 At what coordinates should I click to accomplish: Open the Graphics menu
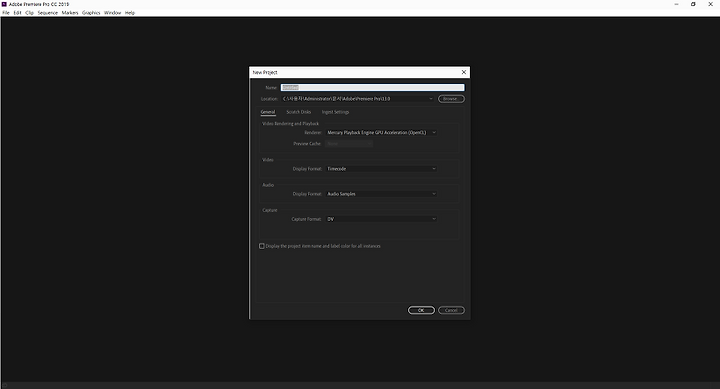(x=91, y=13)
